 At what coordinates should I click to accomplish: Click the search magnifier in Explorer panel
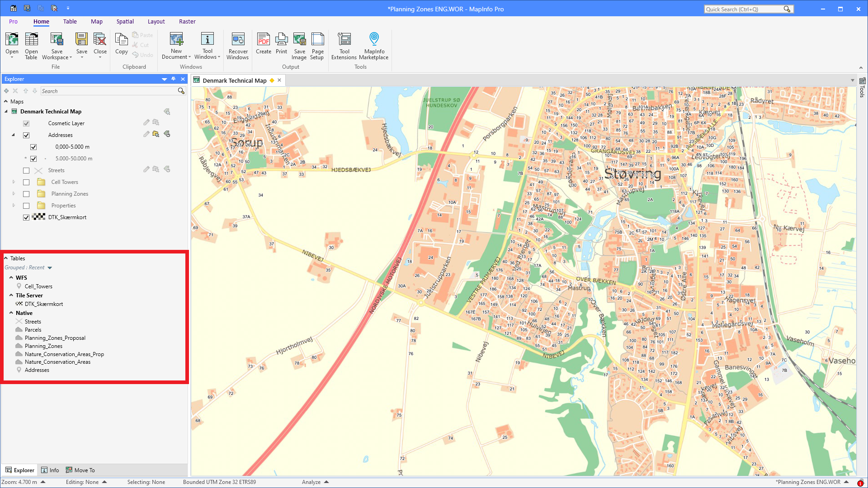tap(180, 90)
